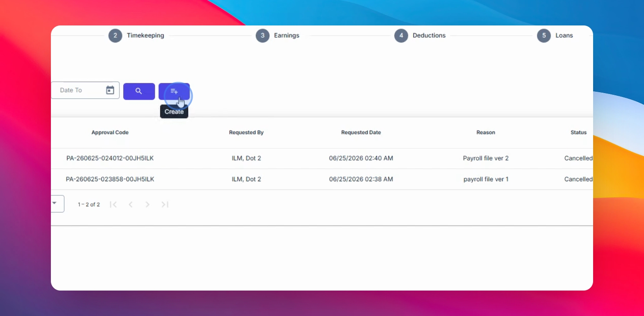Viewport: 644px width, 316px height.
Task: Sort by Requested Date column header
Action: click(x=361, y=133)
